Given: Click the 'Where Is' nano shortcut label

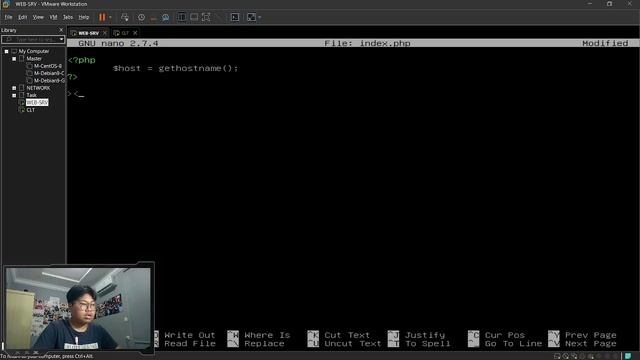Looking at the screenshot, I should pyautogui.click(x=267, y=335).
